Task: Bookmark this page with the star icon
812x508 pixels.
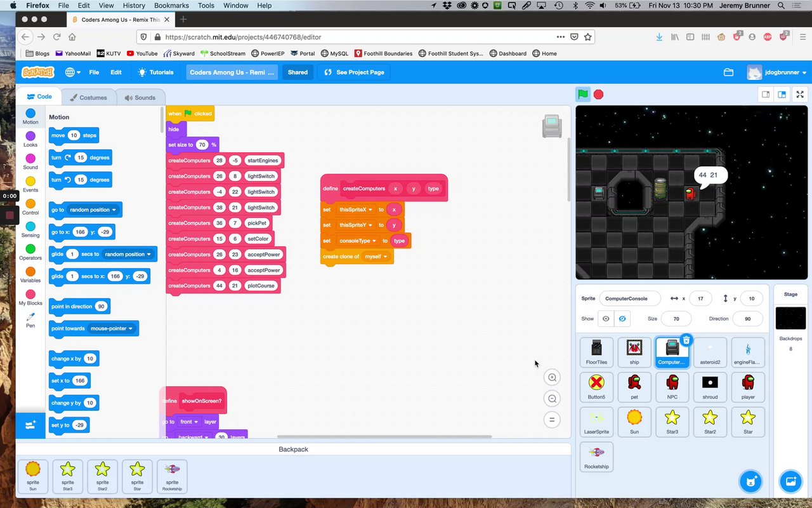Action: 588,37
